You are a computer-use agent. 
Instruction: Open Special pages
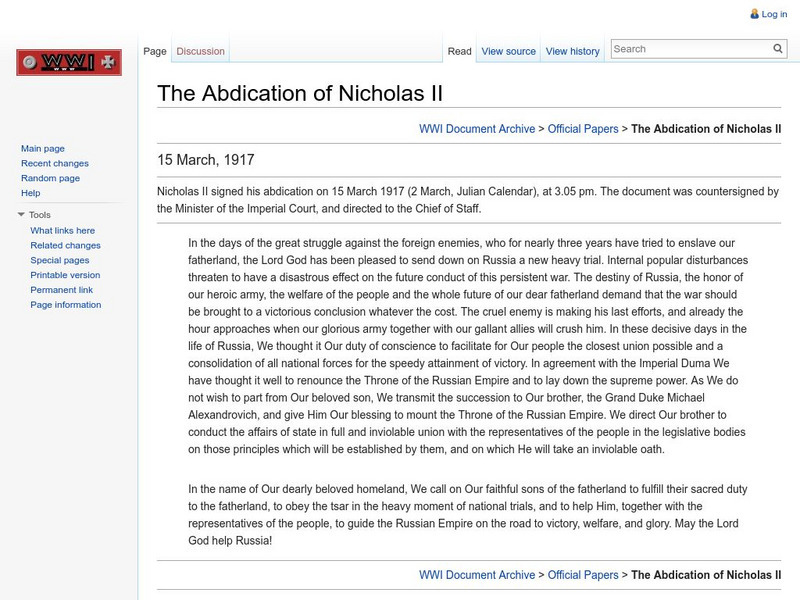[x=62, y=260]
